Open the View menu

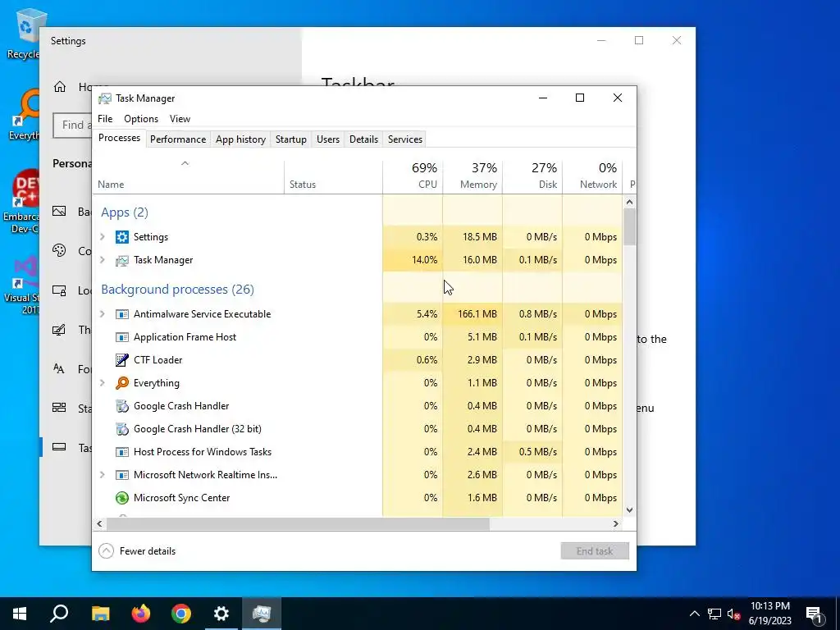(180, 119)
